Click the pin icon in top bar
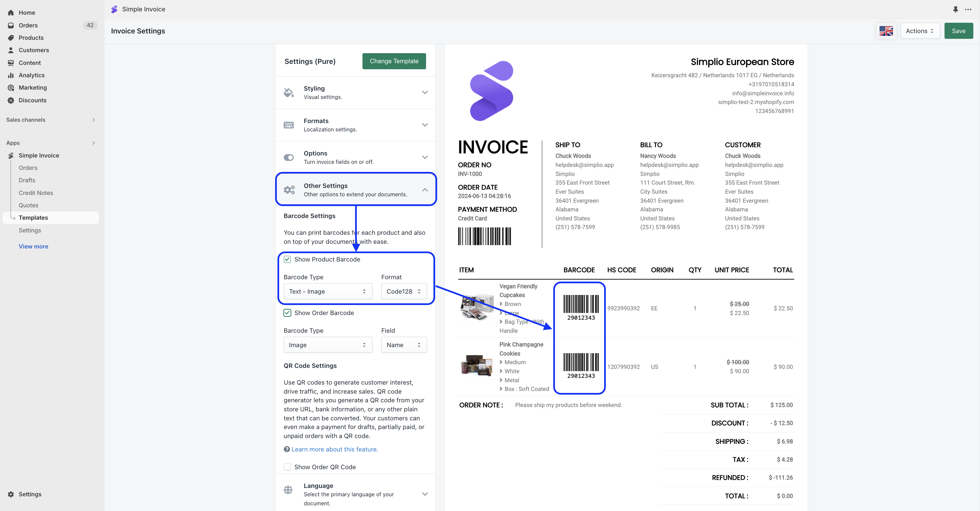980x511 pixels. pyautogui.click(x=955, y=9)
